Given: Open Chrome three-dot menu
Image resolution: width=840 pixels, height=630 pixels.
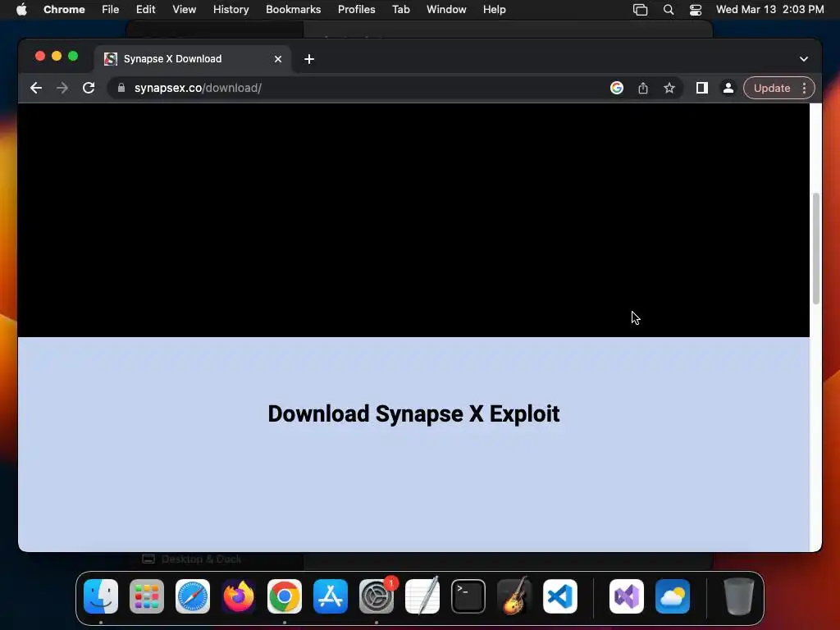Looking at the screenshot, I should pos(804,88).
